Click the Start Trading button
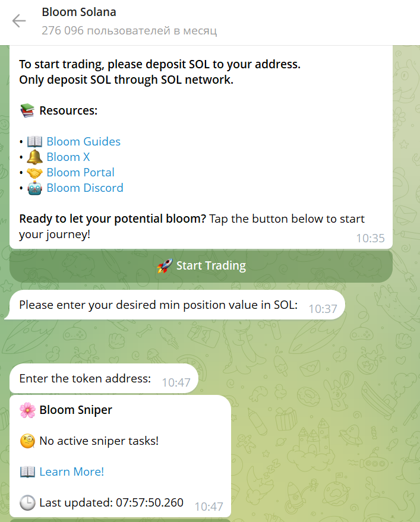This screenshot has width=420, height=522. coord(201,265)
